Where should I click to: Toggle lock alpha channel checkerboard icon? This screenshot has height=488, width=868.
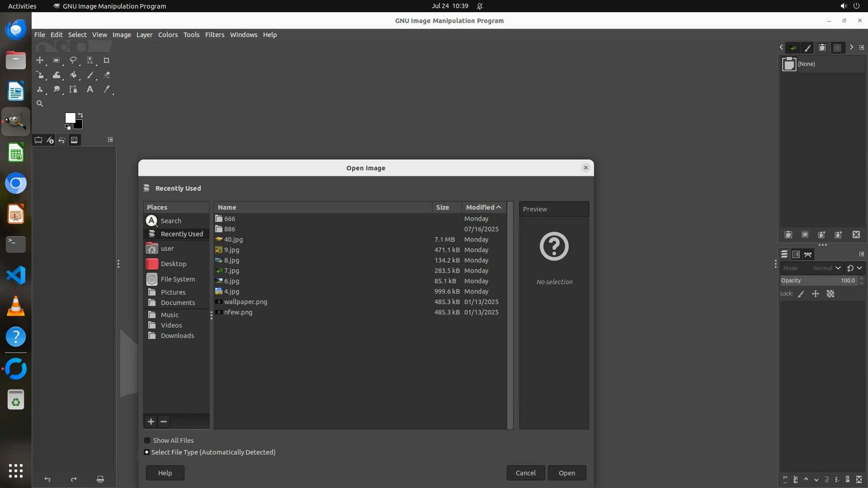tap(830, 294)
